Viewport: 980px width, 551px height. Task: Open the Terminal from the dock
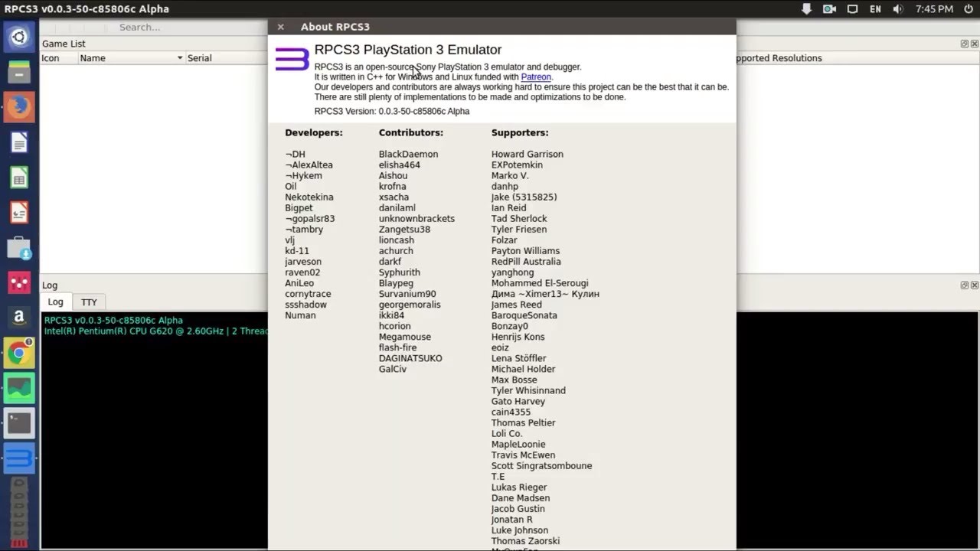pos(19,423)
